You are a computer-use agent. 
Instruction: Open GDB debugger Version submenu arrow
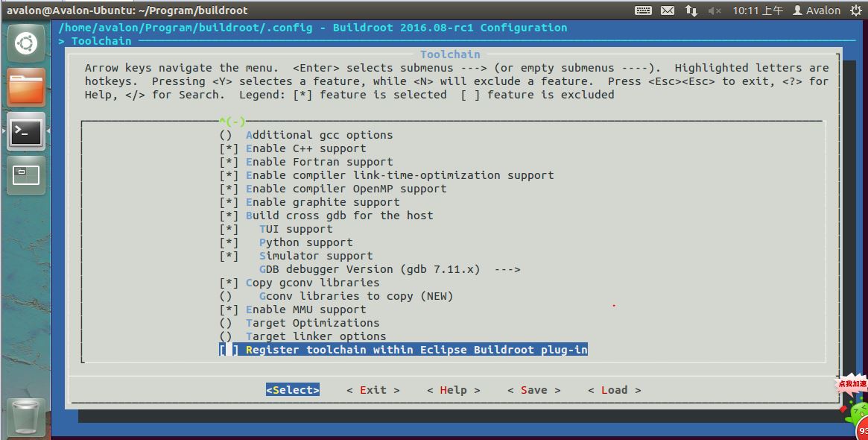point(507,269)
